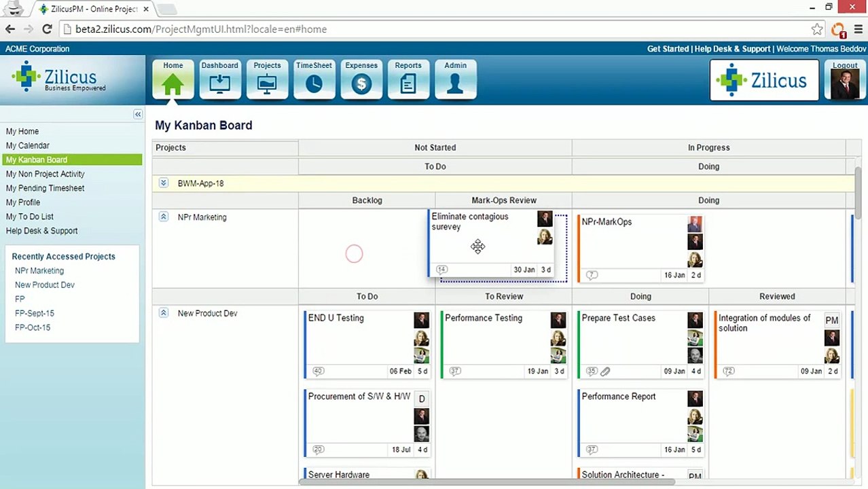Click the PM avatar on Integration of modules card
The height and width of the screenshot is (489, 868).
click(x=831, y=321)
